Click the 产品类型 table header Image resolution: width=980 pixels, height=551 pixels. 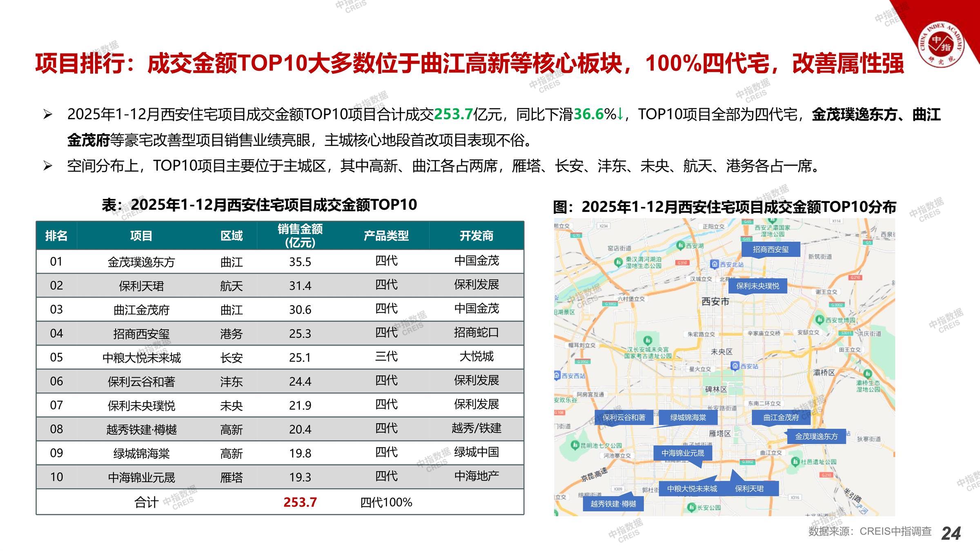click(386, 236)
